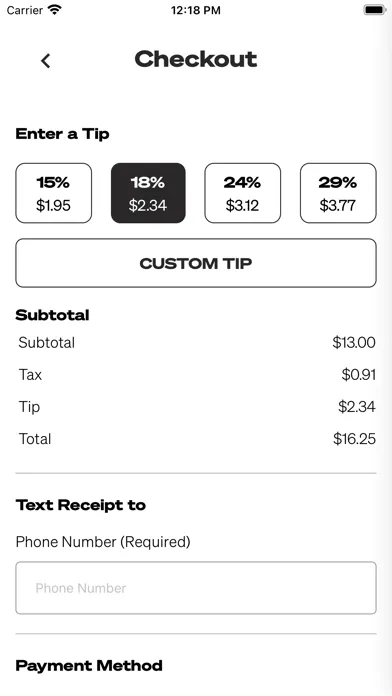Open the CUSTOM TIP button

click(196, 263)
